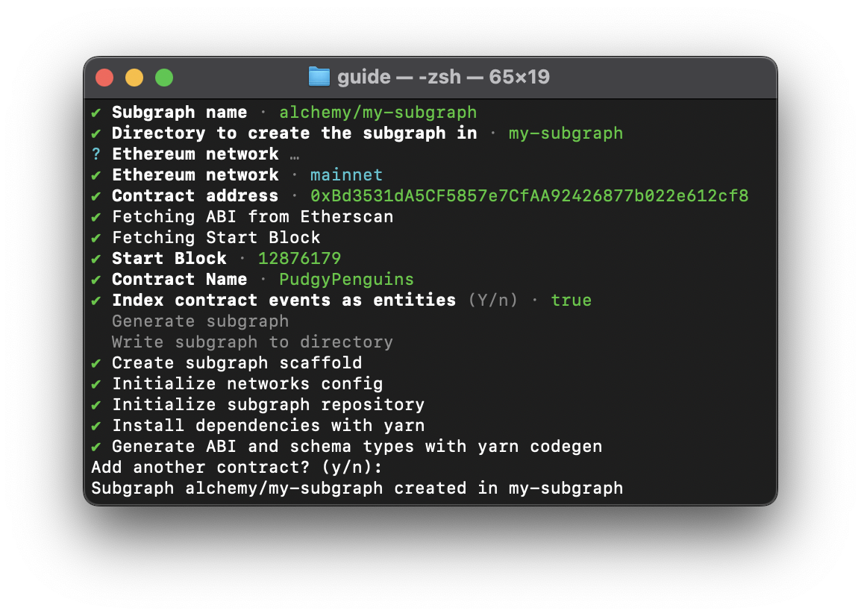
Task: Minimize the terminal using the yellow button
Action: pos(134,78)
